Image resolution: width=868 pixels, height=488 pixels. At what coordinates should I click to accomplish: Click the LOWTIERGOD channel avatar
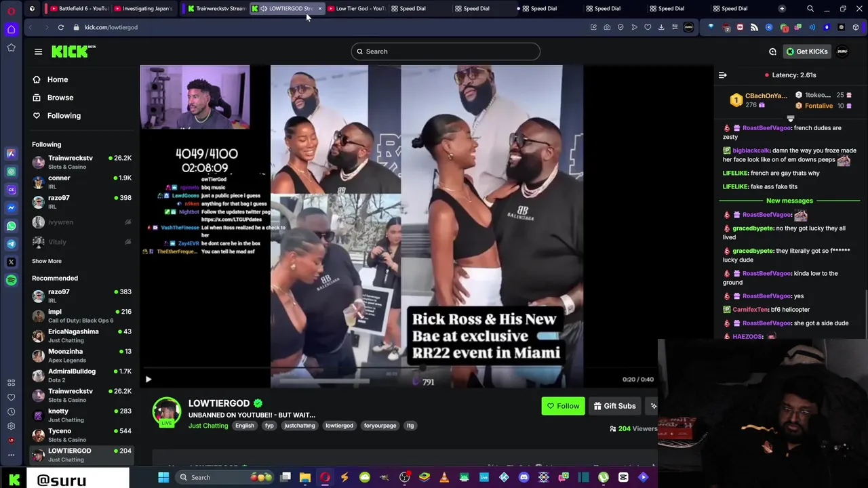[x=166, y=411]
